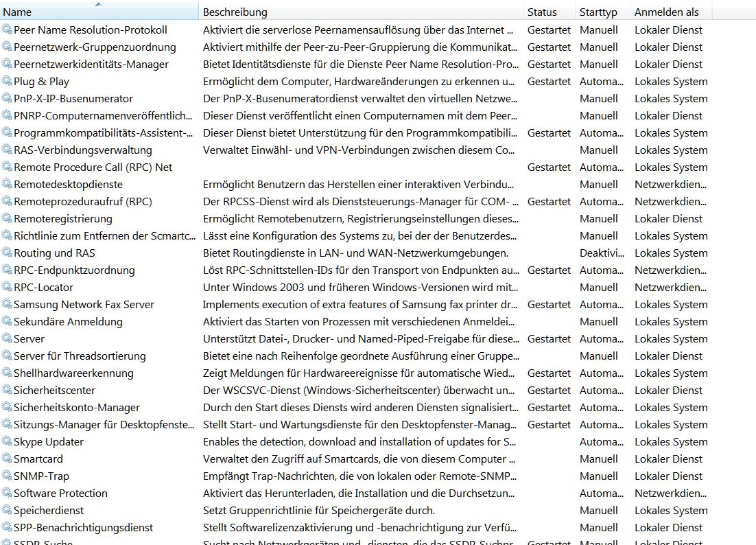Image resolution: width=756 pixels, height=545 pixels.
Task: Click gear icon of Sicherheitscenter
Action: pos(7,390)
